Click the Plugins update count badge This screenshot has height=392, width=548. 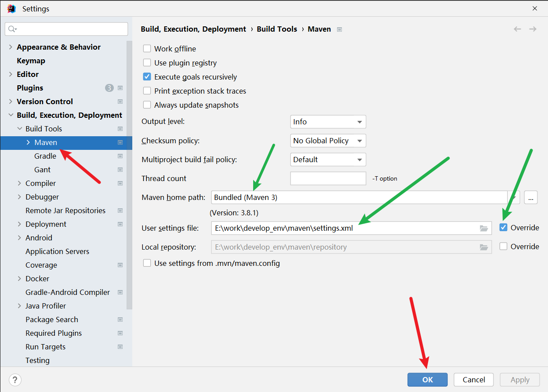pos(109,88)
